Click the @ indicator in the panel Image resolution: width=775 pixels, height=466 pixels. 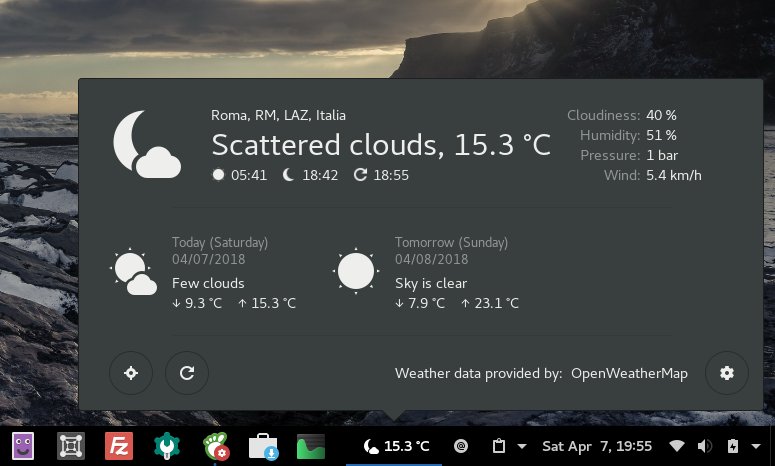pos(461,446)
